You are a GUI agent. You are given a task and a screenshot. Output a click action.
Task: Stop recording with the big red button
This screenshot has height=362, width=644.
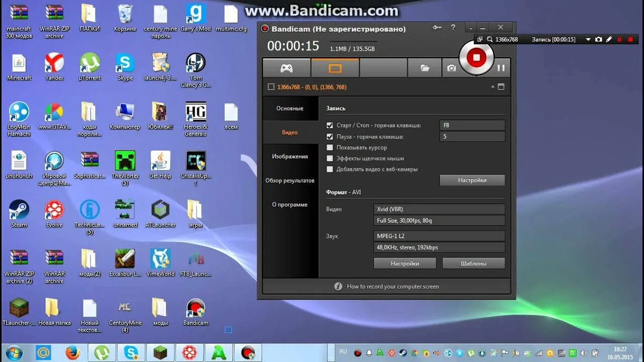tap(476, 57)
